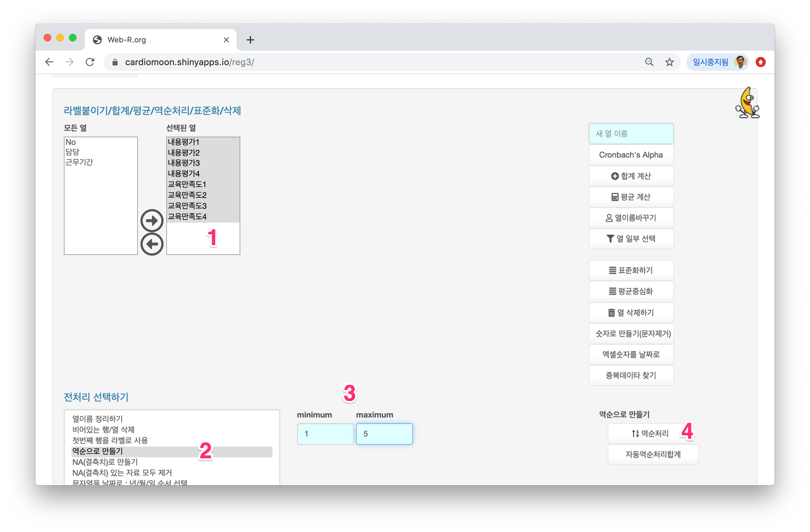Select 근무기간 in 모든 열 list
The width and height of the screenshot is (810, 532).
79,162
